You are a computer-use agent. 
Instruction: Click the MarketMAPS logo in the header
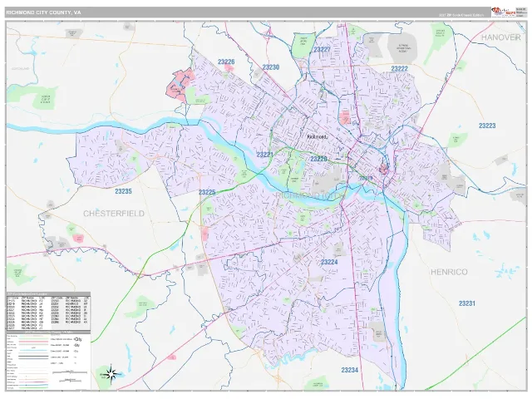(x=503, y=12)
